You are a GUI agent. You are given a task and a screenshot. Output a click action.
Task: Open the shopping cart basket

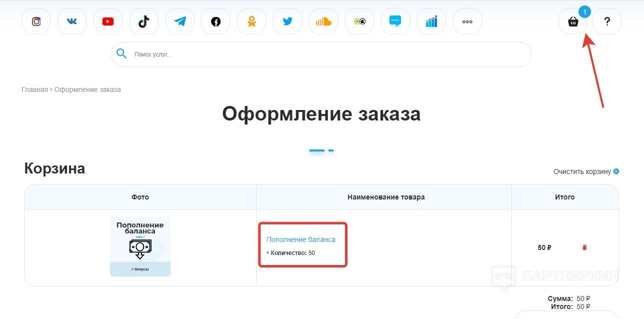click(573, 21)
